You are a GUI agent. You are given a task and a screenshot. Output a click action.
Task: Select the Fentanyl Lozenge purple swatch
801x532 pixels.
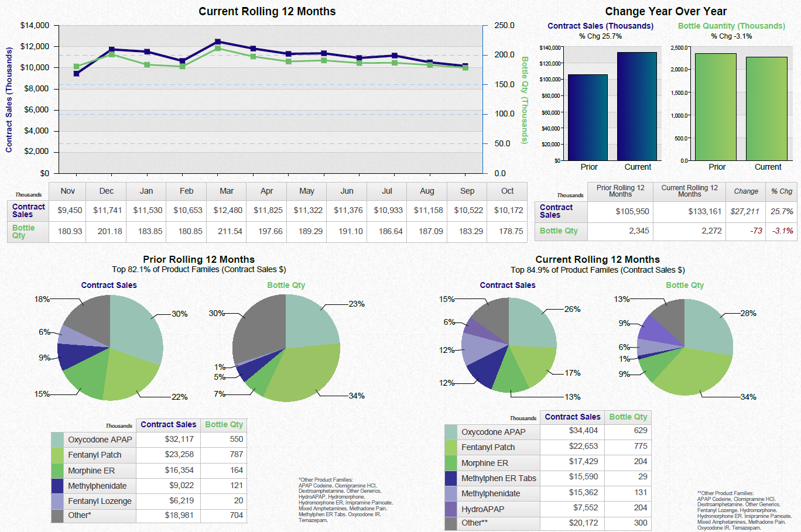click(x=56, y=500)
